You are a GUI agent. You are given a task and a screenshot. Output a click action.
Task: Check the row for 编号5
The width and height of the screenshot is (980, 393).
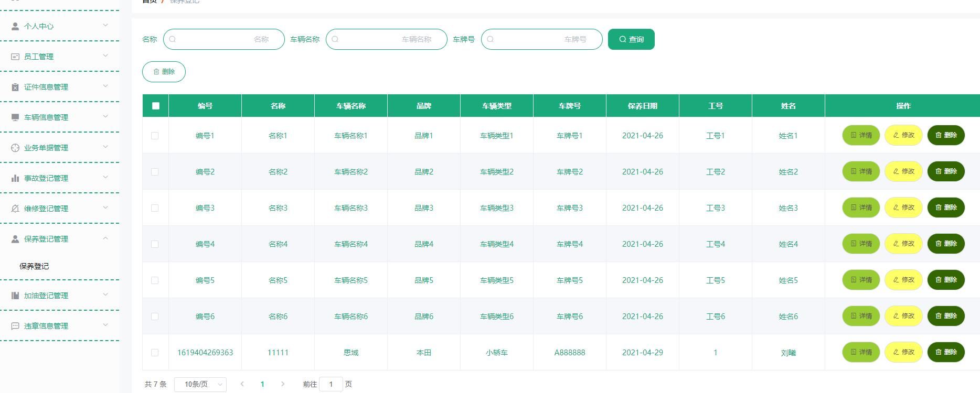[155, 280]
